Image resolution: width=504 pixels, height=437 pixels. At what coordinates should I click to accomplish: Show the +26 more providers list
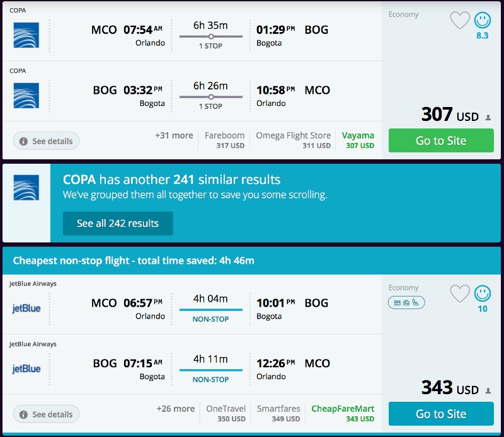tap(175, 409)
